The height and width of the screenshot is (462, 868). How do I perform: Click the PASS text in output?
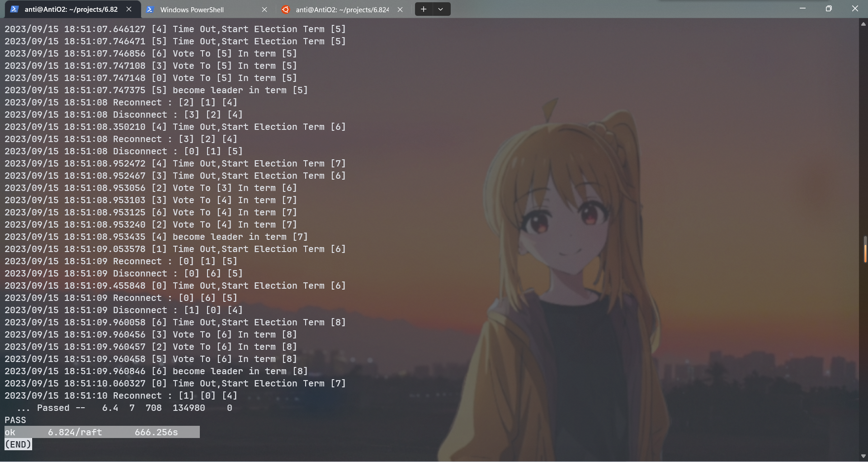coord(15,420)
